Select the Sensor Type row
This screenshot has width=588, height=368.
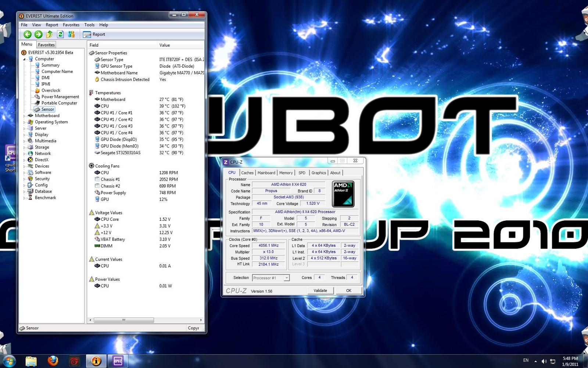(146, 60)
